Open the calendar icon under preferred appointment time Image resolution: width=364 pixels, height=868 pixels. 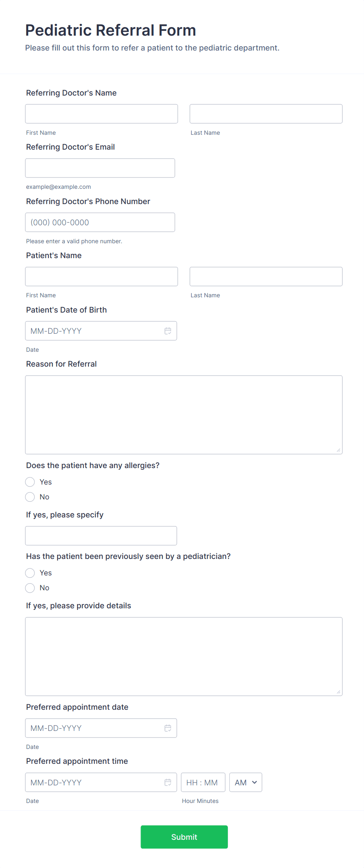(x=168, y=782)
